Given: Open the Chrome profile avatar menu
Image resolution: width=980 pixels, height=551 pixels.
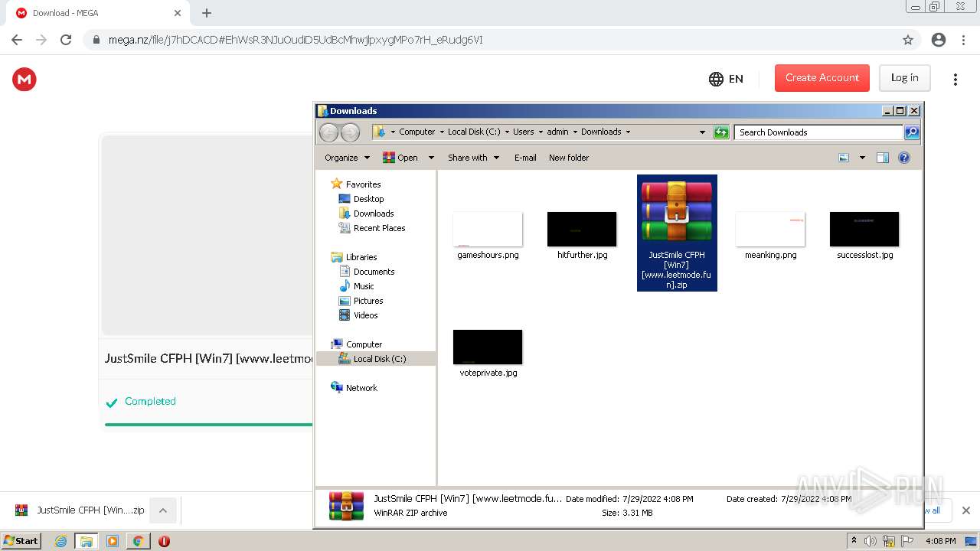Looking at the screenshot, I should click(939, 40).
